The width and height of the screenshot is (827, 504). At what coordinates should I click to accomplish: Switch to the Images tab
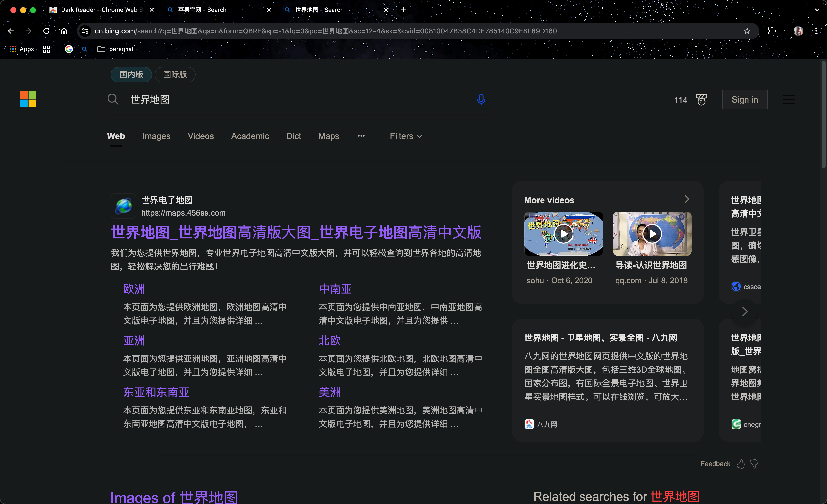pos(156,136)
